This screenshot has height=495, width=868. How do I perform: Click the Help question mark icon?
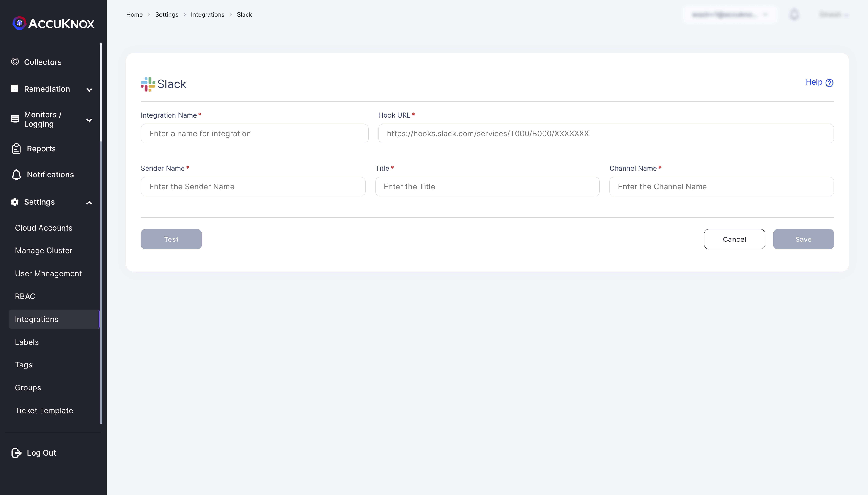pyautogui.click(x=829, y=83)
